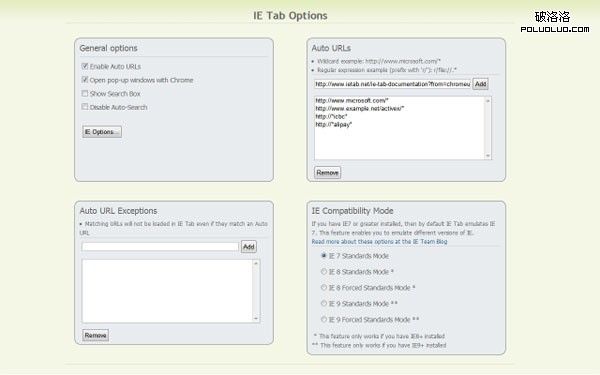Check the Disable Auto-Search option
This screenshot has height=375, width=600.
(85, 107)
